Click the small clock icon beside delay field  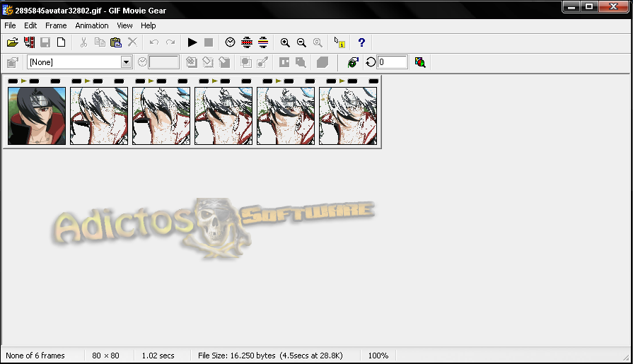tap(142, 62)
